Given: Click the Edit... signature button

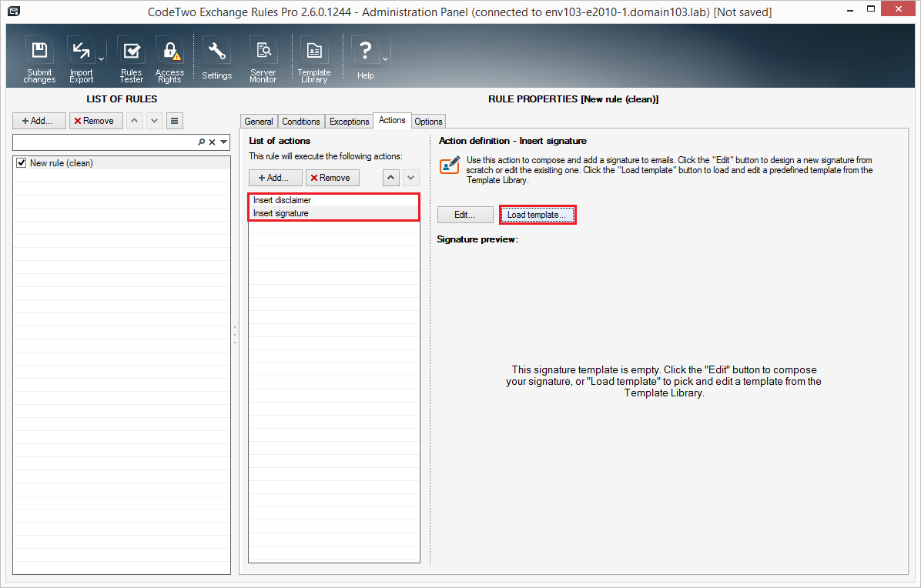Looking at the screenshot, I should (465, 215).
